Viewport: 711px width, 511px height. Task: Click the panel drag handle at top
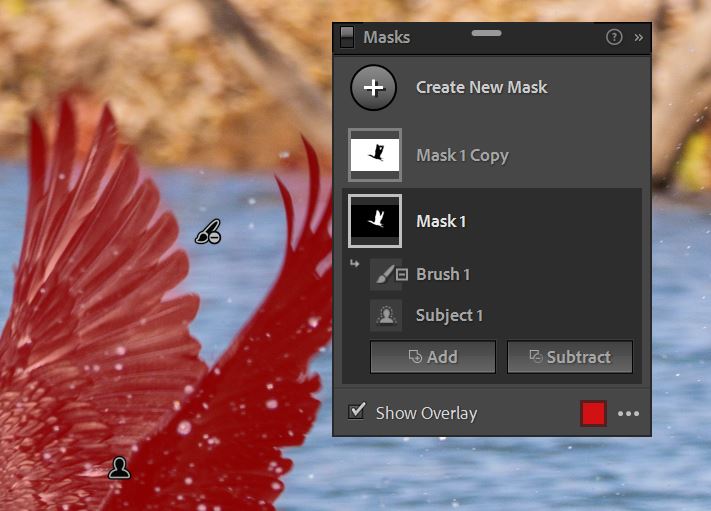pos(486,33)
